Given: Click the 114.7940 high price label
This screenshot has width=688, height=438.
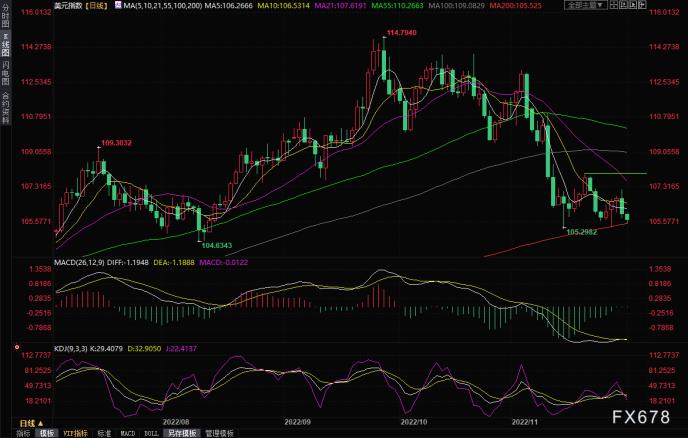Looking at the screenshot, I should click(401, 32).
